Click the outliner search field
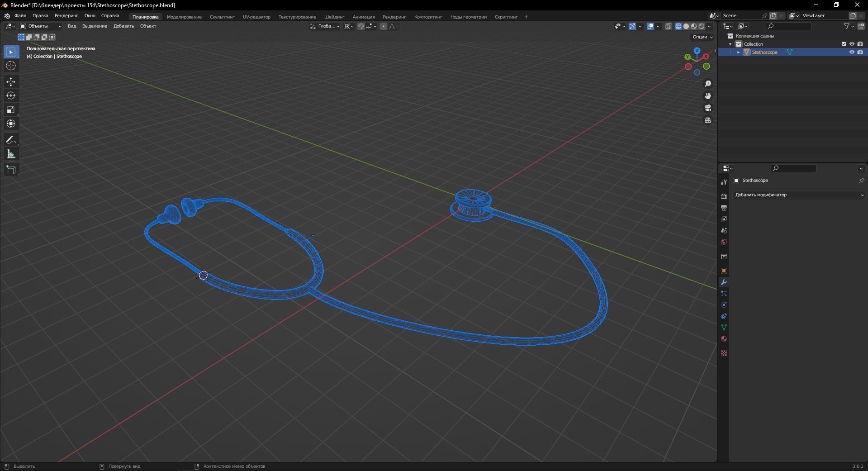 point(788,26)
